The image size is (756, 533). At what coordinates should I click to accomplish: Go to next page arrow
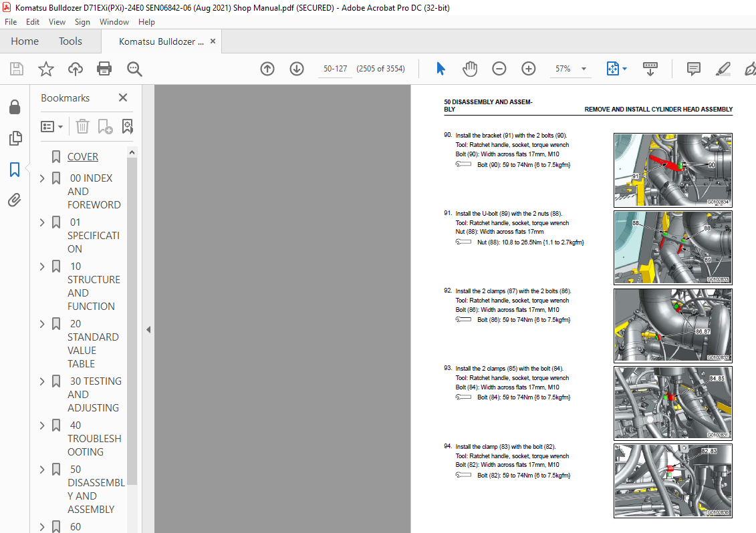point(297,69)
